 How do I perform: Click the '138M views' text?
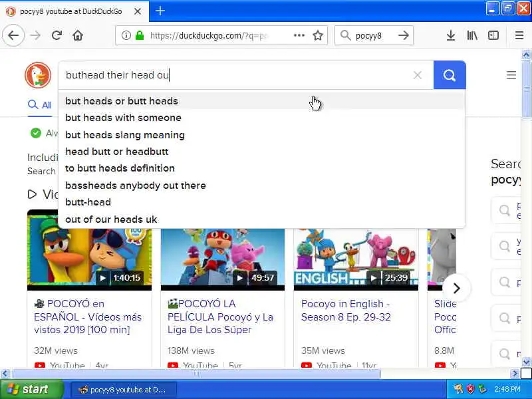tap(191, 350)
